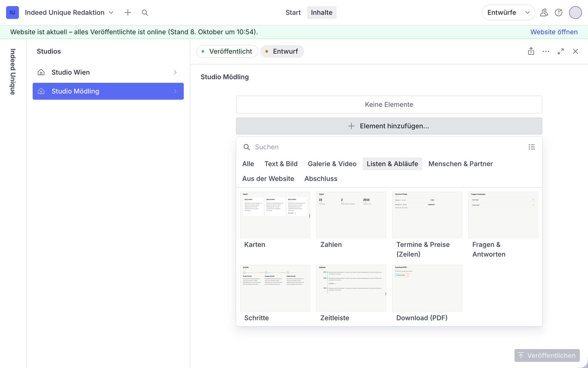Select Studio Wien in the list
The height and width of the screenshot is (368, 588).
[108, 72]
